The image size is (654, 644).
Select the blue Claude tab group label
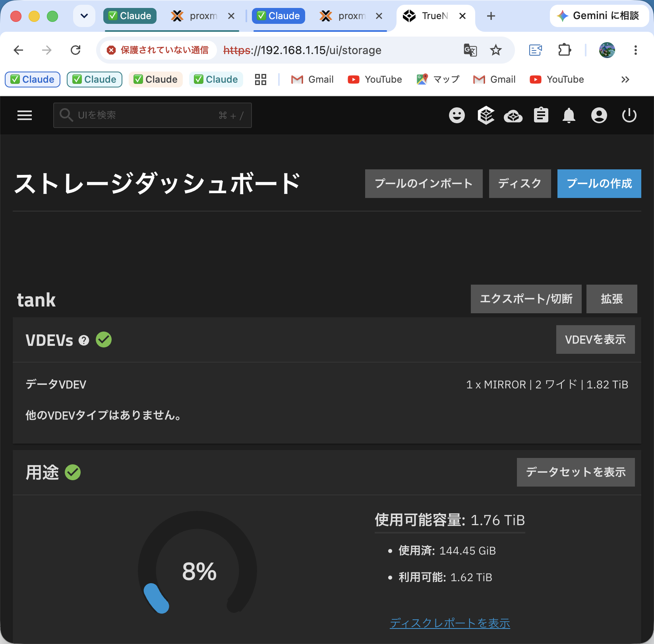279,16
